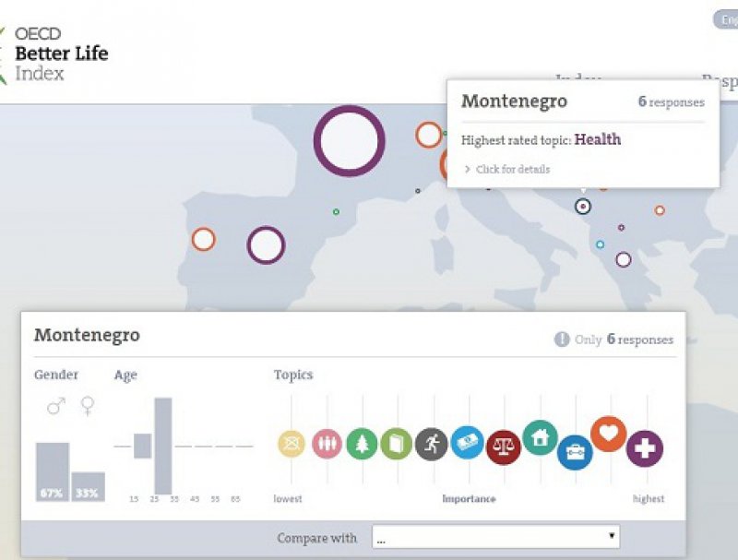Image resolution: width=738 pixels, height=560 pixels.
Task: Click the purple Health cross icon
Action: point(645,449)
